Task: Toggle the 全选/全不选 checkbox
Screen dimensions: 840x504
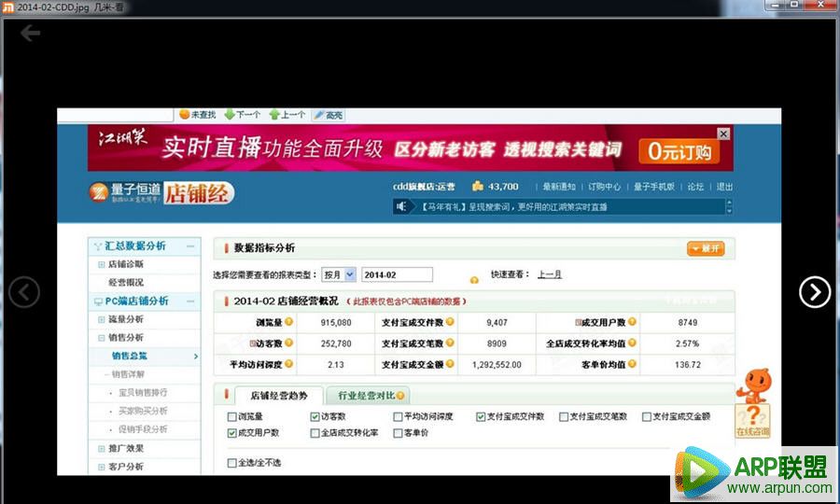Action: [232, 463]
